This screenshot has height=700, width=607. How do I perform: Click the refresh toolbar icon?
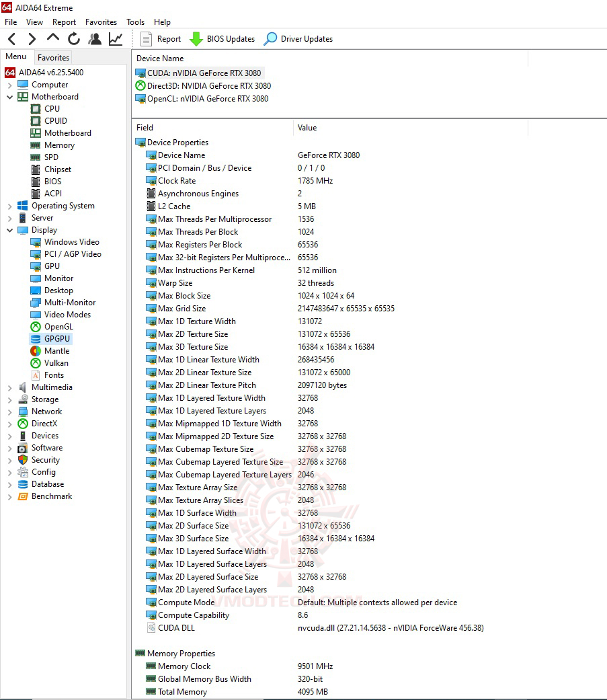(x=74, y=38)
